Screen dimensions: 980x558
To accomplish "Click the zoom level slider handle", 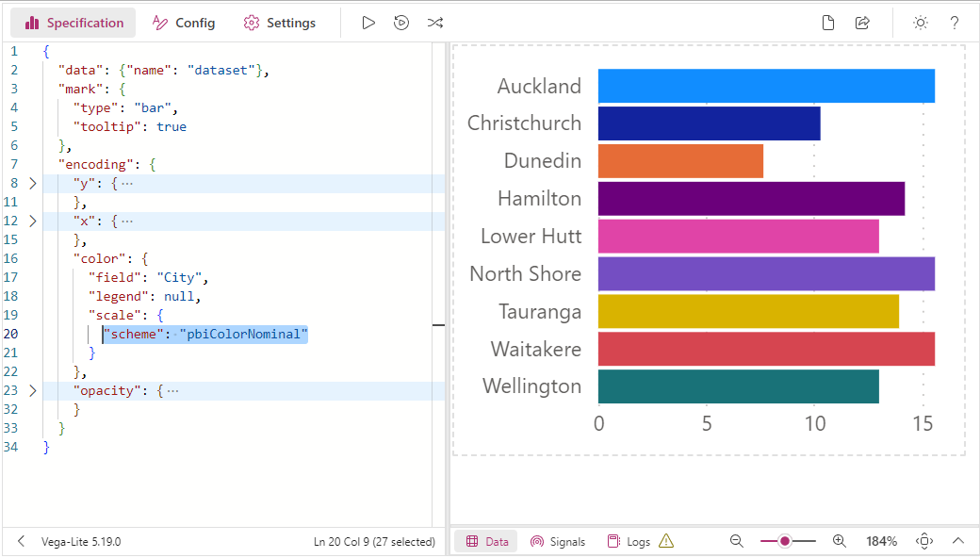I will [x=784, y=541].
